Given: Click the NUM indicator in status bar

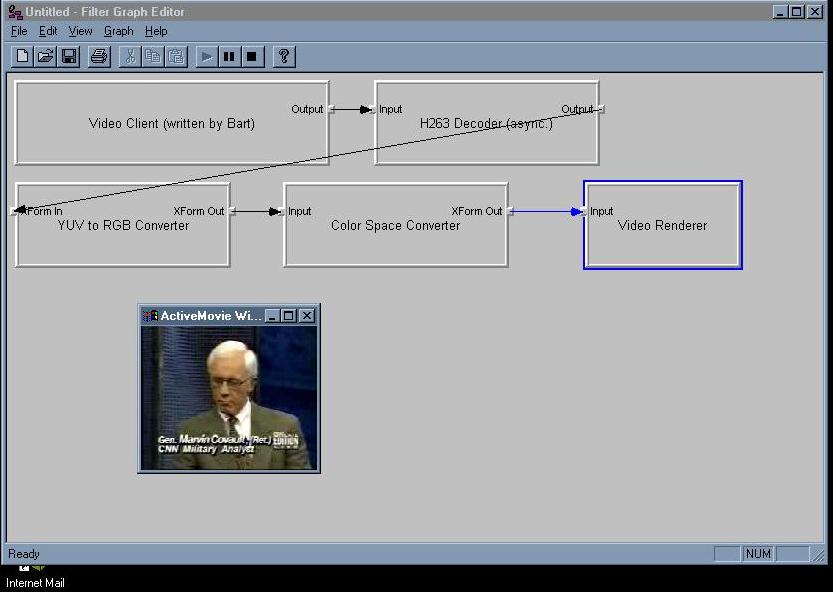Looking at the screenshot, I should [x=758, y=554].
